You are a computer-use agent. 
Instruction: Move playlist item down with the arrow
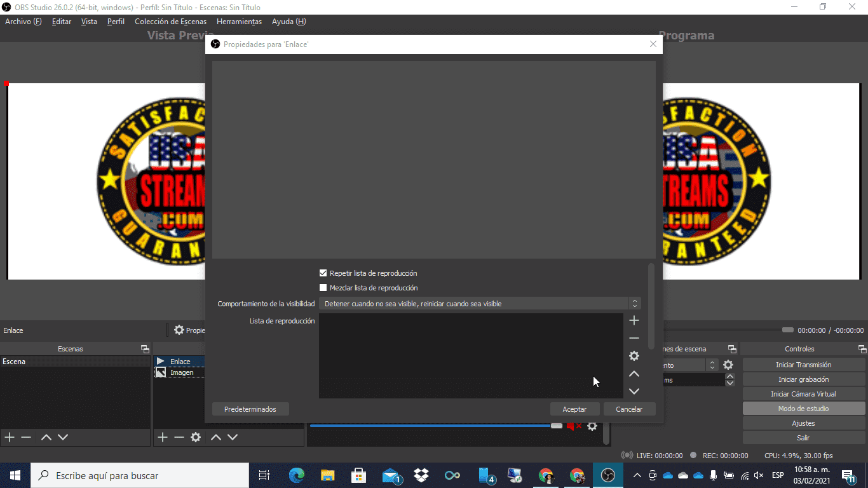tap(634, 391)
